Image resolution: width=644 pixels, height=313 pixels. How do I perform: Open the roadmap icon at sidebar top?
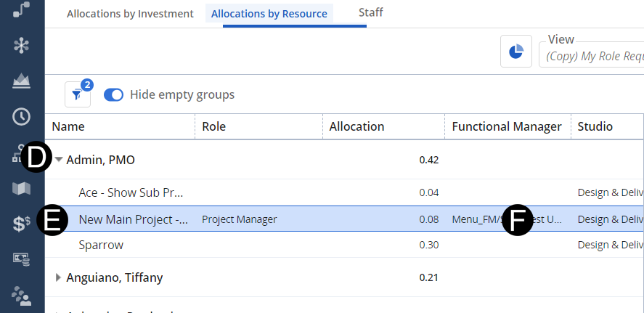(x=22, y=9)
